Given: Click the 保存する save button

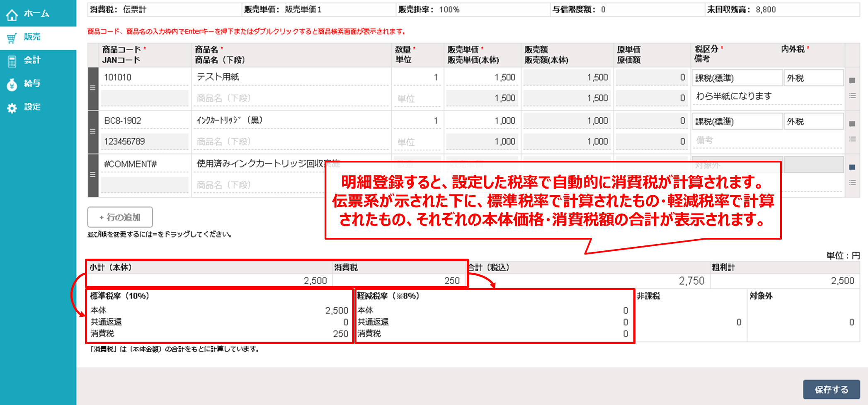Looking at the screenshot, I should 832,389.
